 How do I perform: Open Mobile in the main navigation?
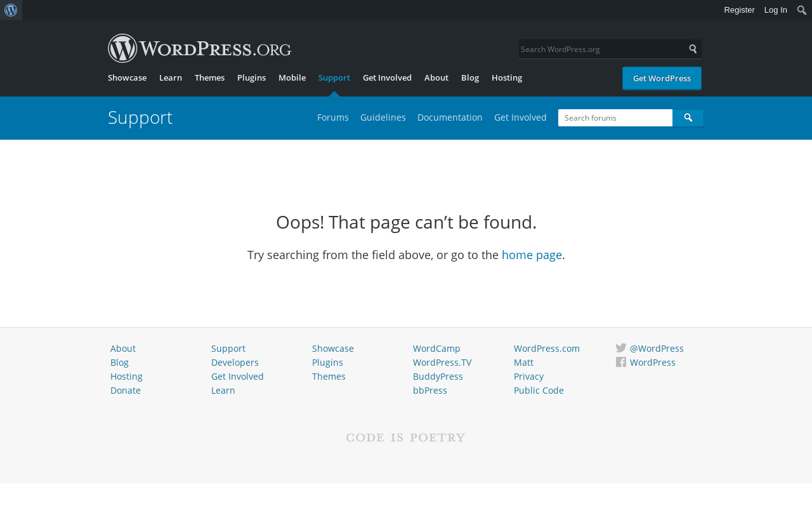coord(292,77)
